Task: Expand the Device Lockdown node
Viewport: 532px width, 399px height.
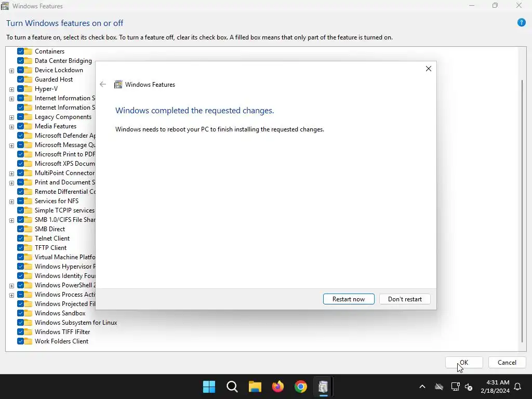Action: (11, 71)
